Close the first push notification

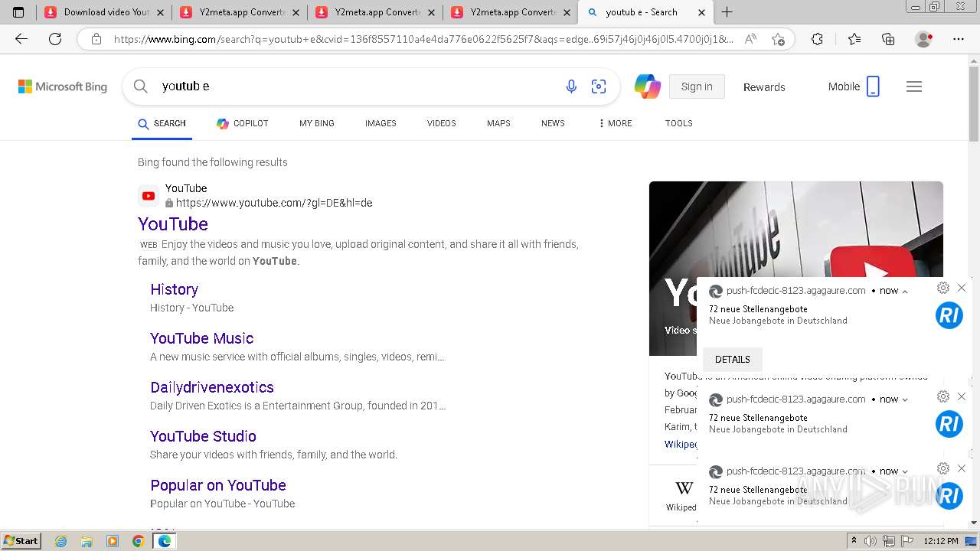pyautogui.click(x=962, y=288)
